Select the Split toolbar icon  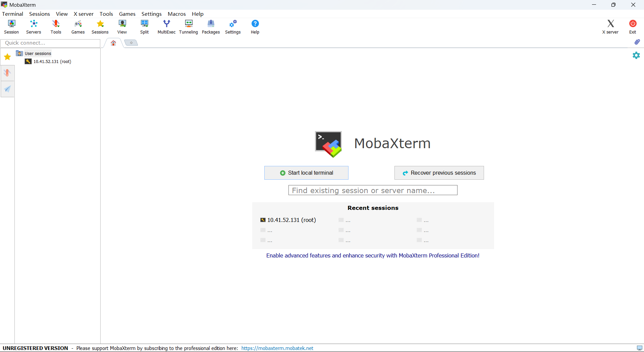coord(145,27)
